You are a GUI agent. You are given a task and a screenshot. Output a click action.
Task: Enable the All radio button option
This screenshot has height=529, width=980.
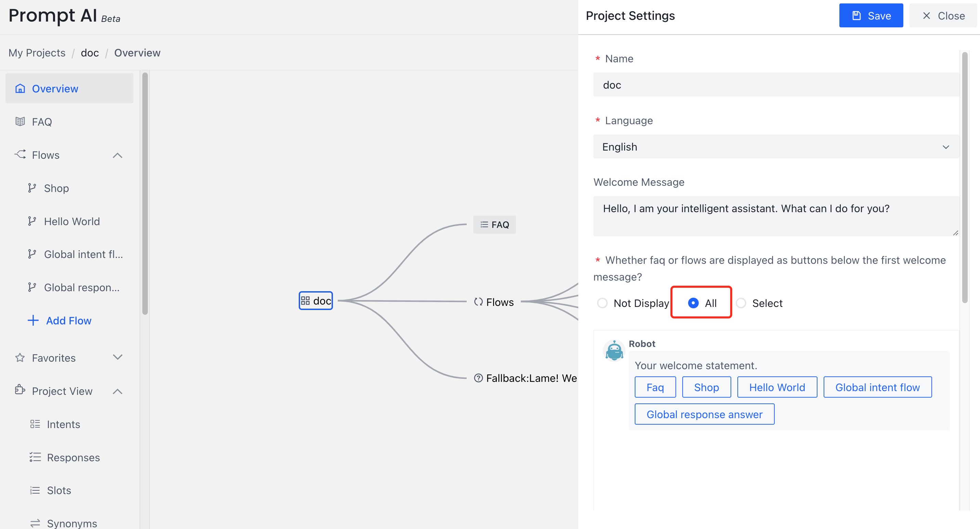point(693,303)
